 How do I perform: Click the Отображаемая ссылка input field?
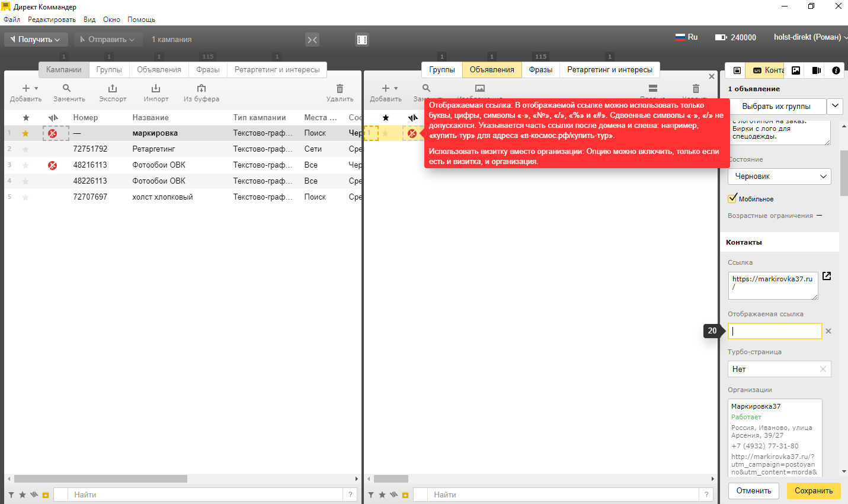(775, 331)
